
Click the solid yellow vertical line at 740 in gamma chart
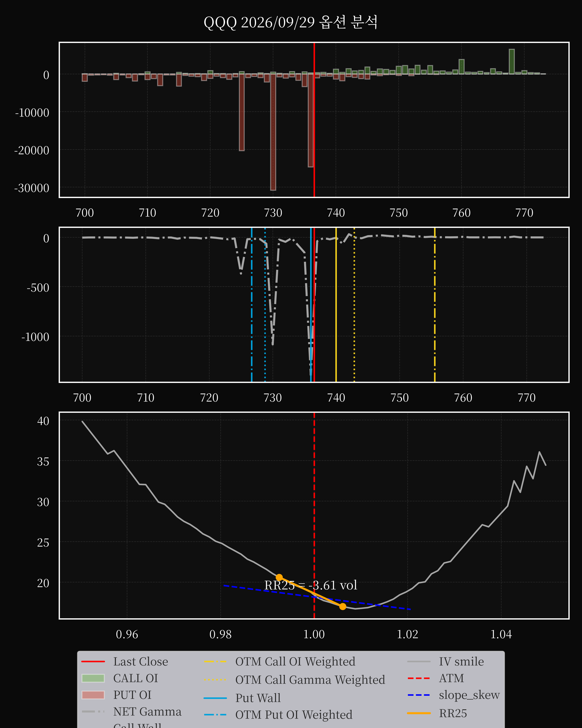coord(336,305)
